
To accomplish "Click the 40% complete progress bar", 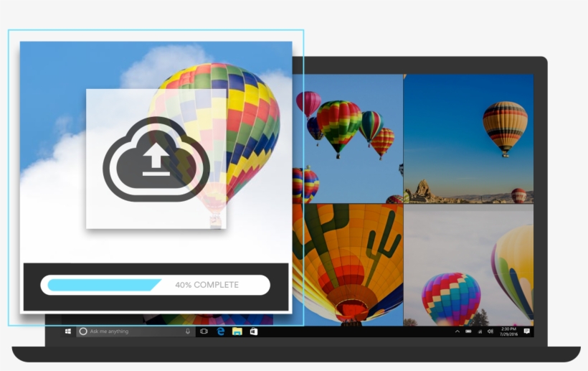I will (x=156, y=285).
